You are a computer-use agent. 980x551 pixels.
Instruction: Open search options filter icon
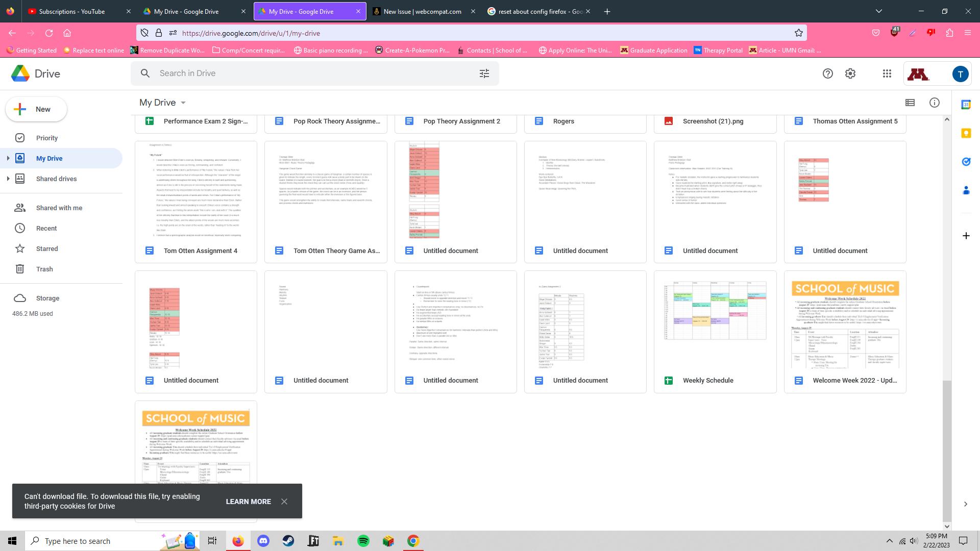[x=484, y=73]
